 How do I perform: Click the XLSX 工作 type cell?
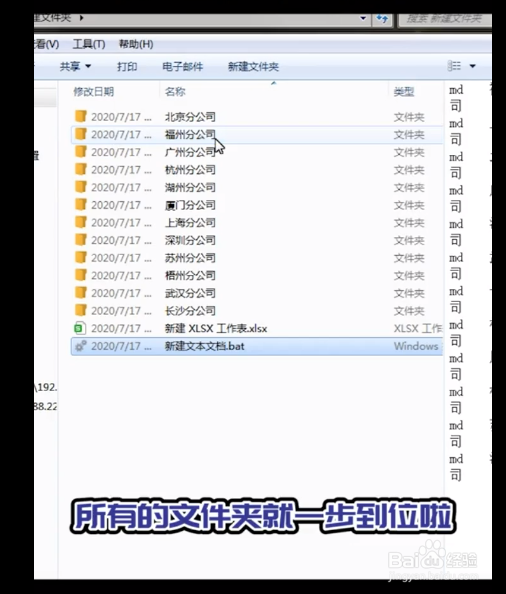[418, 328]
